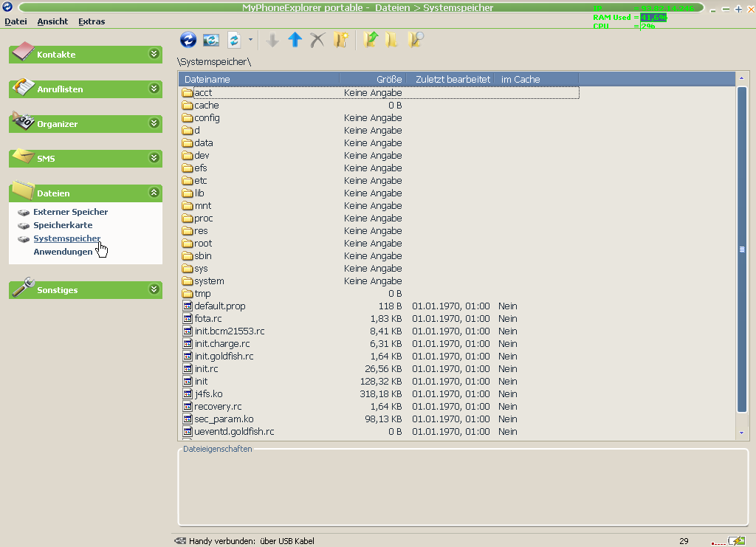Image resolution: width=756 pixels, height=547 pixels.
Task: Expand the Kontakte panel chevron
Action: tap(154, 53)
